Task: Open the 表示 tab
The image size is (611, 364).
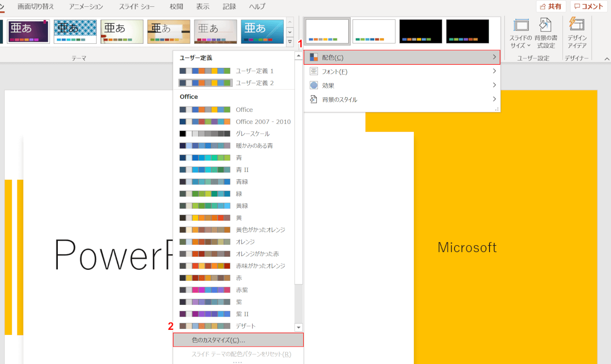Action: tap(203, 7)
